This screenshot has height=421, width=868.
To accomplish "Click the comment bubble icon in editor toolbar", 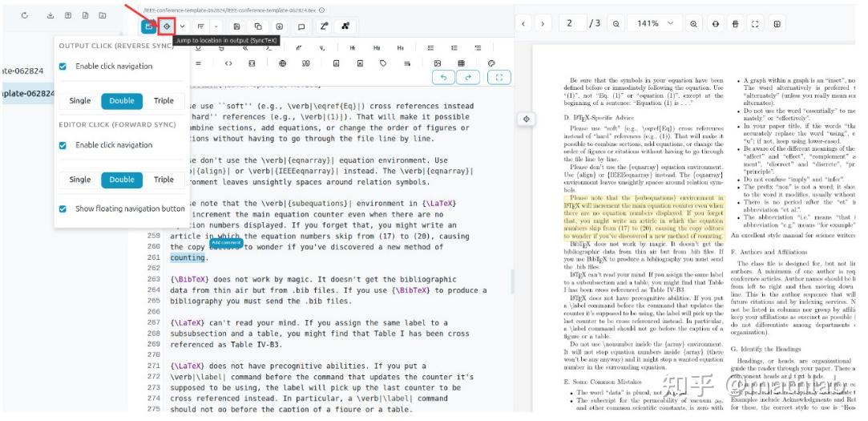I will (x=301, y=26).
